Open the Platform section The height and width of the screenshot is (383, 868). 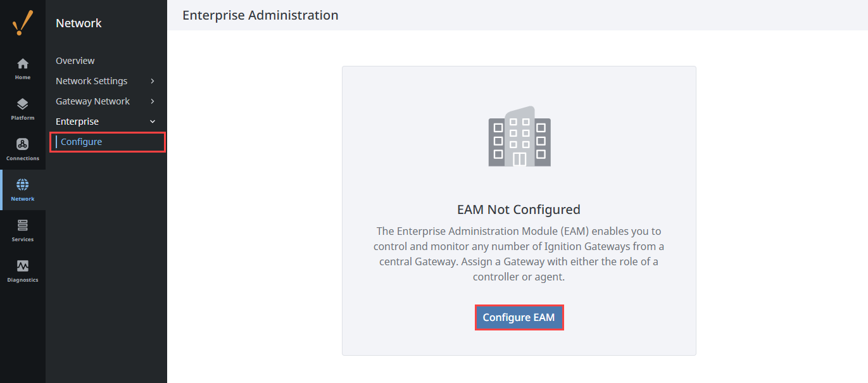tap(23, 109)
